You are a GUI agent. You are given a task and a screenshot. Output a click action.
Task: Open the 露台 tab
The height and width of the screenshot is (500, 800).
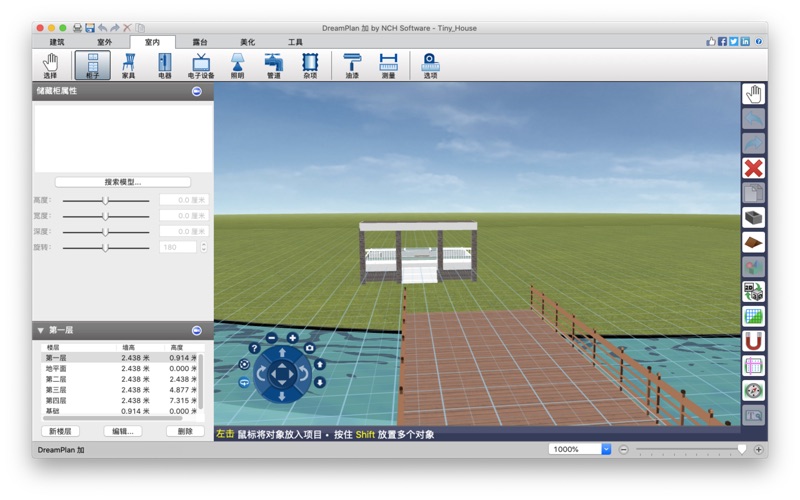point(200,42)
